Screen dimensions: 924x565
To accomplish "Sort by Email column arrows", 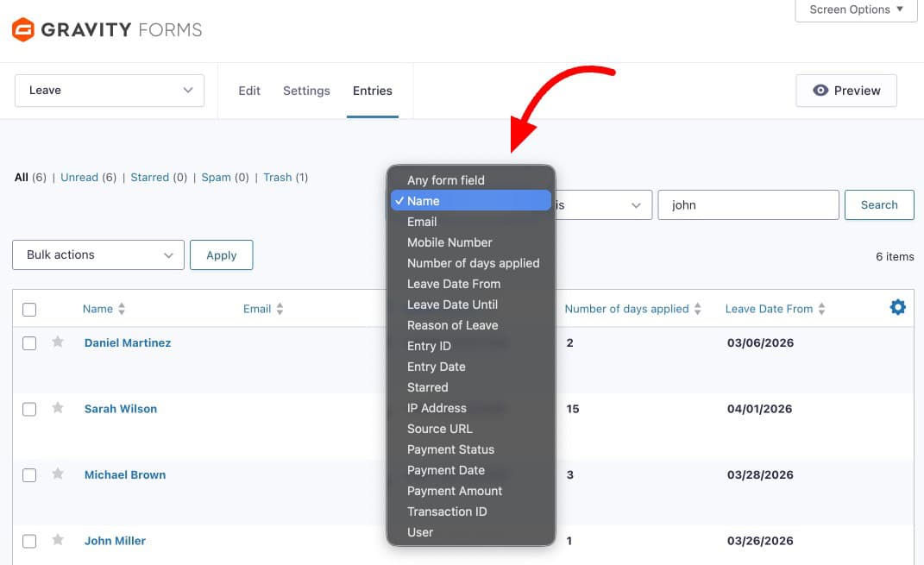I will 280,309.
